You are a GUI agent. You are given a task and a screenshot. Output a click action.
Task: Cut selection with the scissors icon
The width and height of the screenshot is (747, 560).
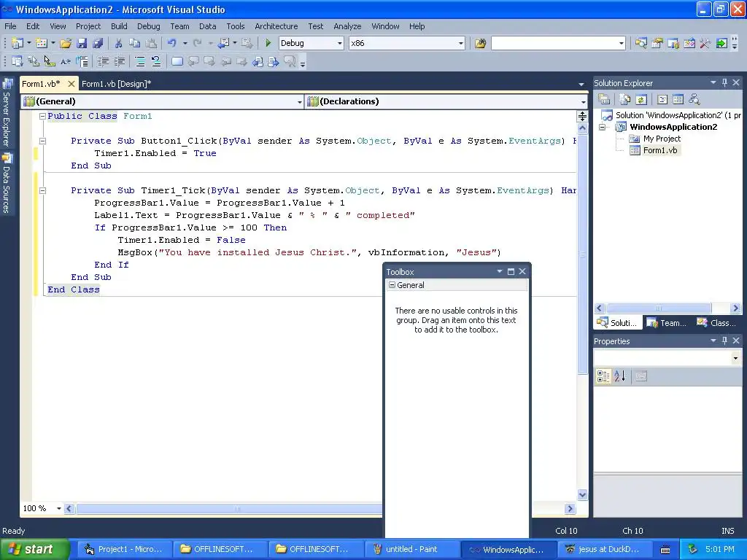(118, 43)
